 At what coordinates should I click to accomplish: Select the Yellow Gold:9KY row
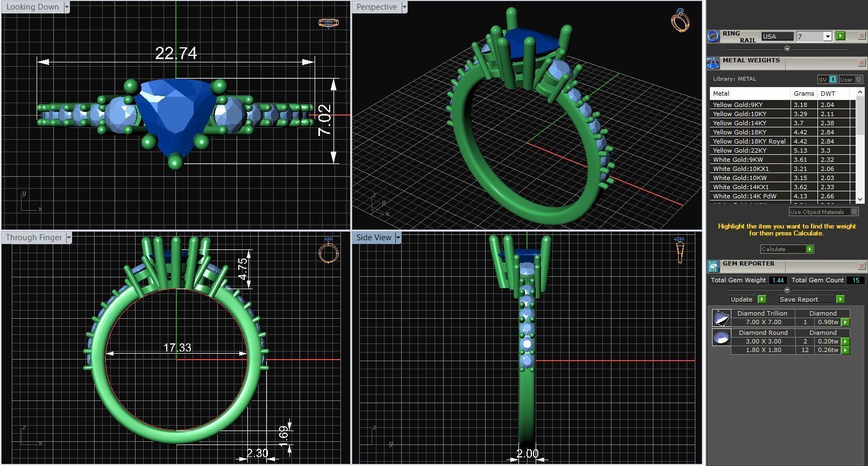(782, 105)
